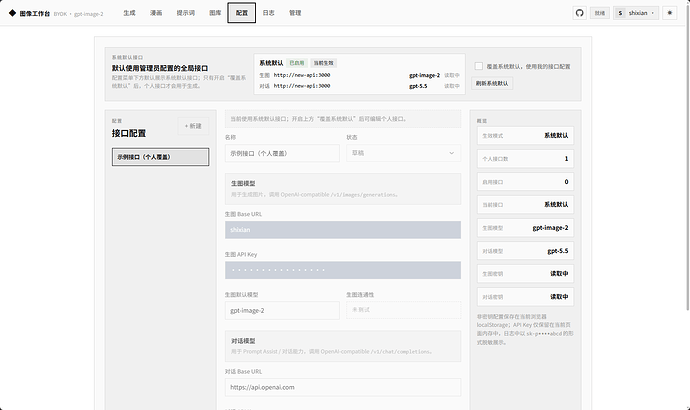Go to the 生成 tab
This screenshot has height=410, width=690.
pos(129,13)
